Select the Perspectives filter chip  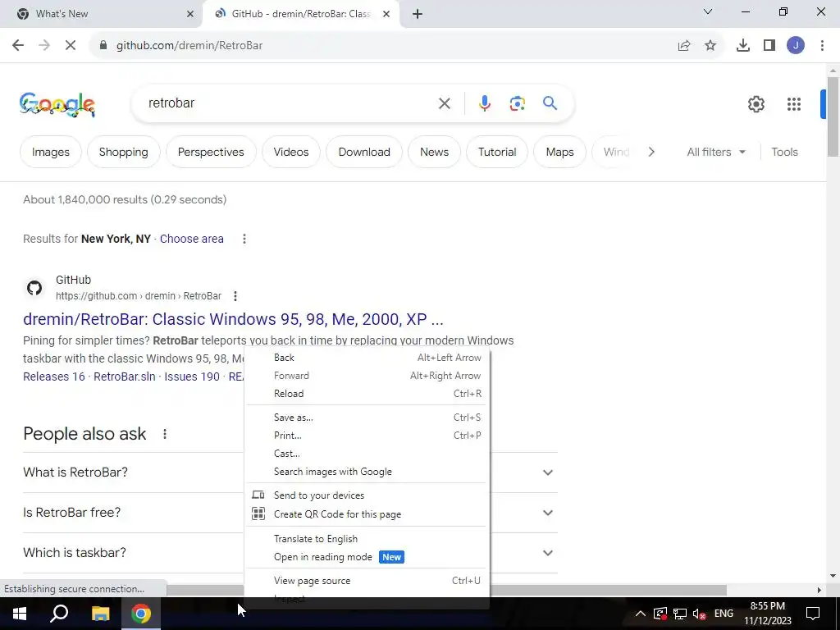coord(211,152)
